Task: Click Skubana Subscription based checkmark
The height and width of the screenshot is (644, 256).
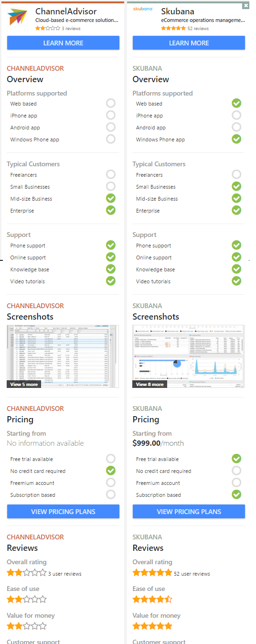Action: point(236,494)
